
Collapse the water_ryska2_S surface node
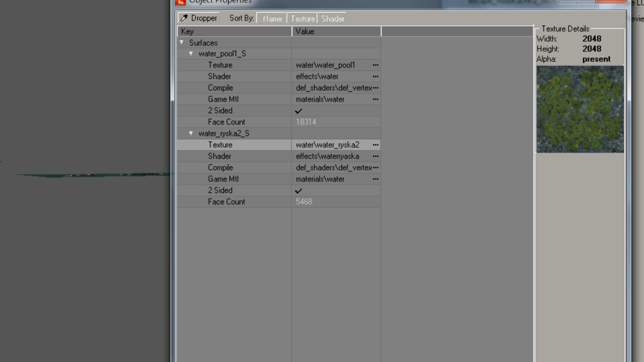click(191, 133)
